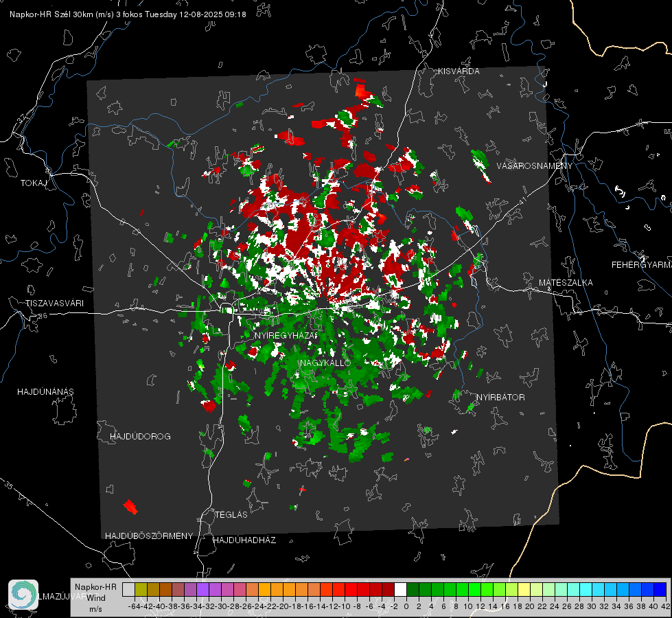Click the 'Napkor-HR' legend title text
Viewport: 672px width, 618px height.
coord(95,587)
